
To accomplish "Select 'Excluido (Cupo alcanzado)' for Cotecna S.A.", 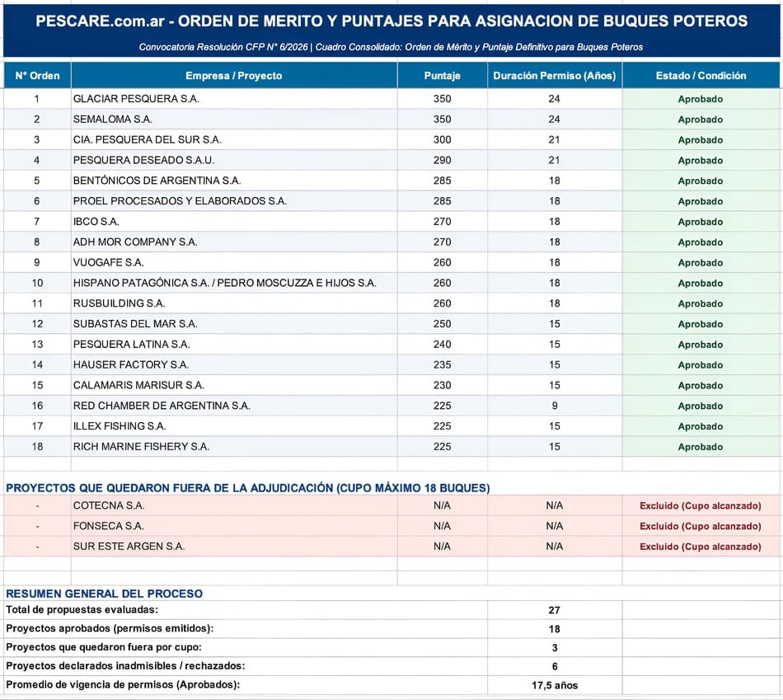I will click(x=701, y=506).
